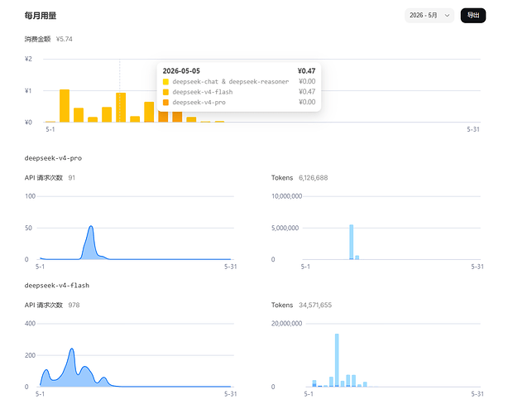Image resolution: width=532 pixels, height=414 pixels.
Task: Click the peak of v4-pro request curve
Action: click(x=90, y=227)
